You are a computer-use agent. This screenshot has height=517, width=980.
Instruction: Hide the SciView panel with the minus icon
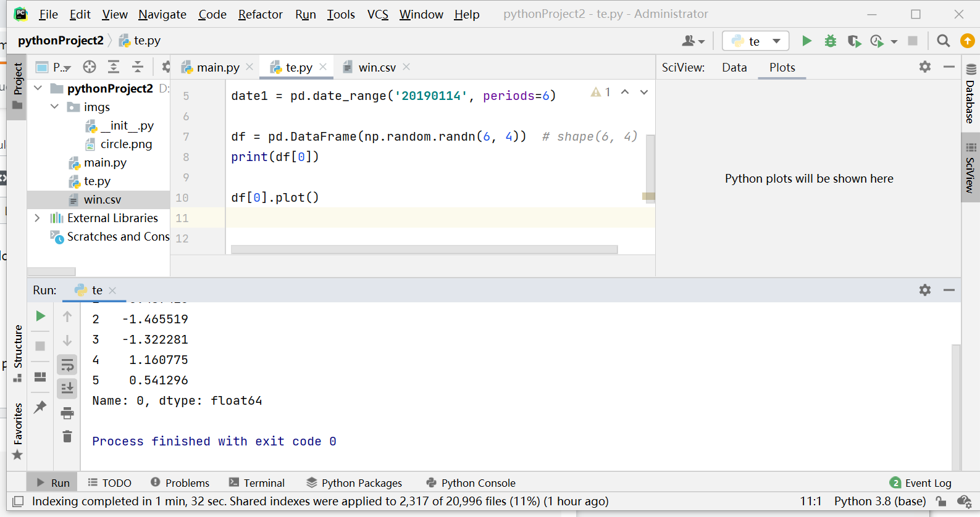(949, 67)
